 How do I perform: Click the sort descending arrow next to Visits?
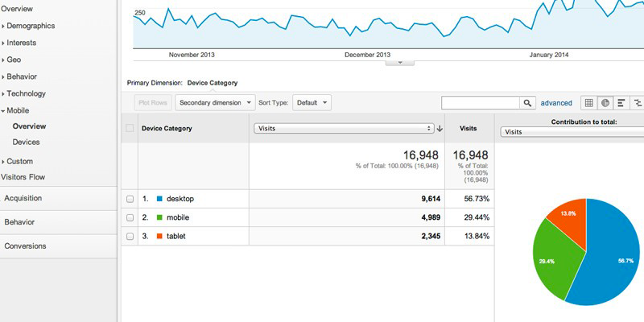click(x=440, y=128)
